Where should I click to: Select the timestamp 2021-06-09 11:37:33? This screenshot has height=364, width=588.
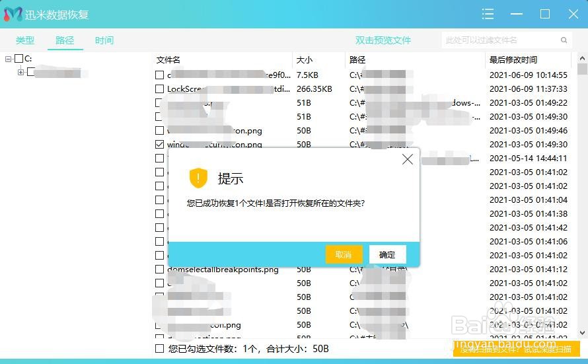click(x=529, y=89)
